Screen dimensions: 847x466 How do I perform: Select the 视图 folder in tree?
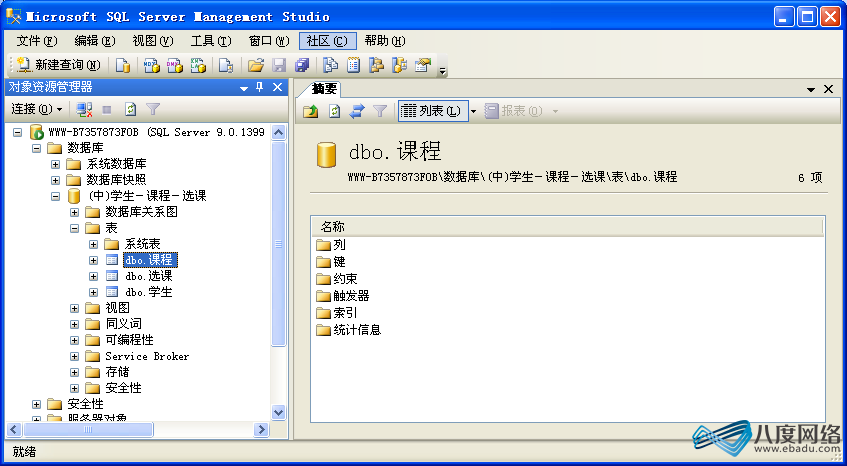point(117,308)
